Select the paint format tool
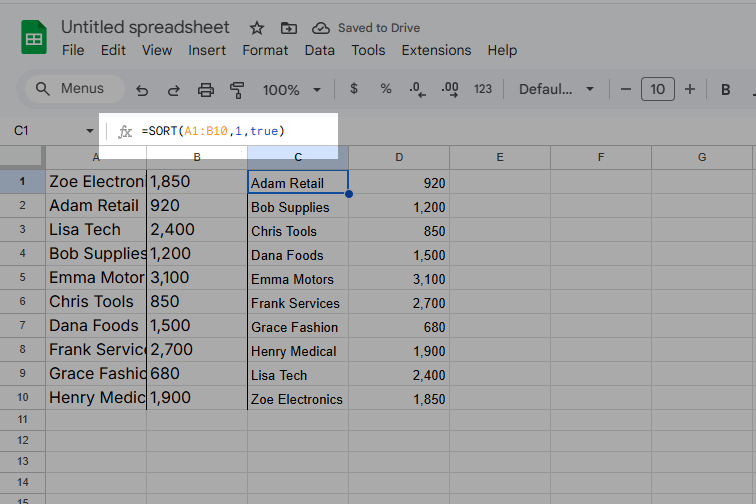This screenshot has width=756, height=504. 237,90
